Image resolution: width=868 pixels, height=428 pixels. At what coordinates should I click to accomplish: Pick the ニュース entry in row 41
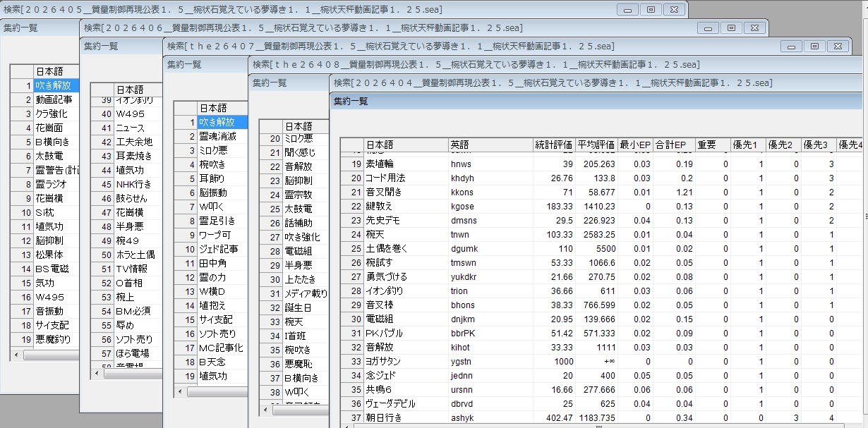tap(131, 128)
